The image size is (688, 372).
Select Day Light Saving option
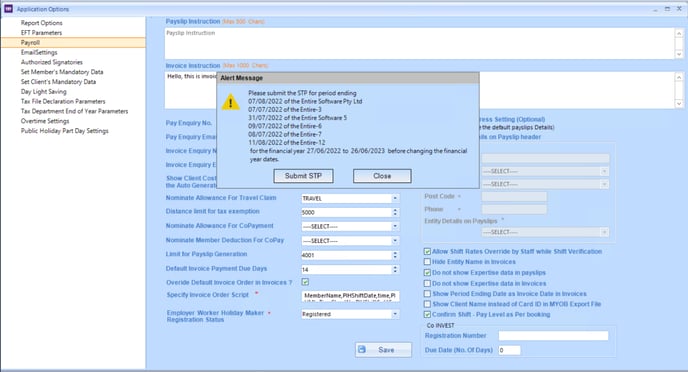pyautogui.click(x=43, y=92)
